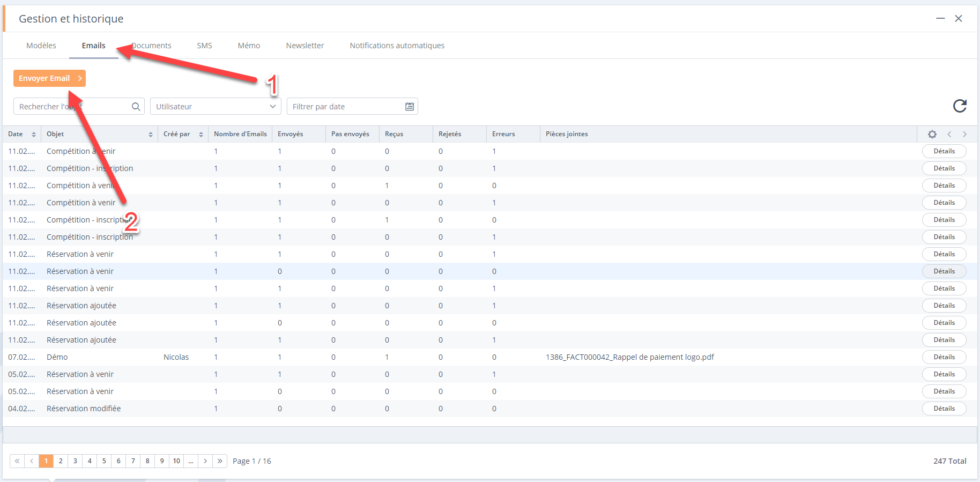Click the Pièces jointes column header
Viewport: 980px width, 482px height.
(729, 134)
